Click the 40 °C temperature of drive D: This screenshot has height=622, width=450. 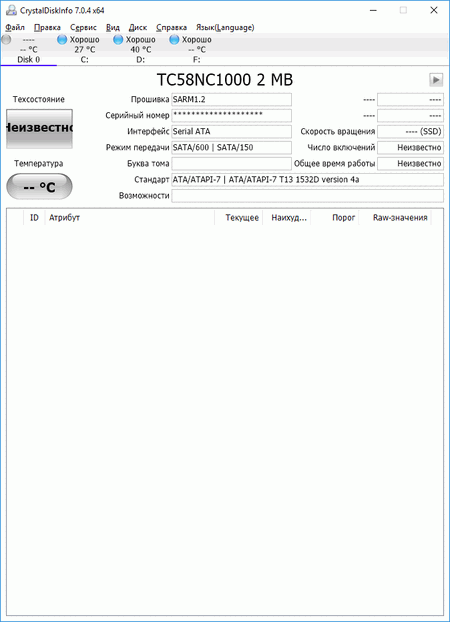click(140, 50)
